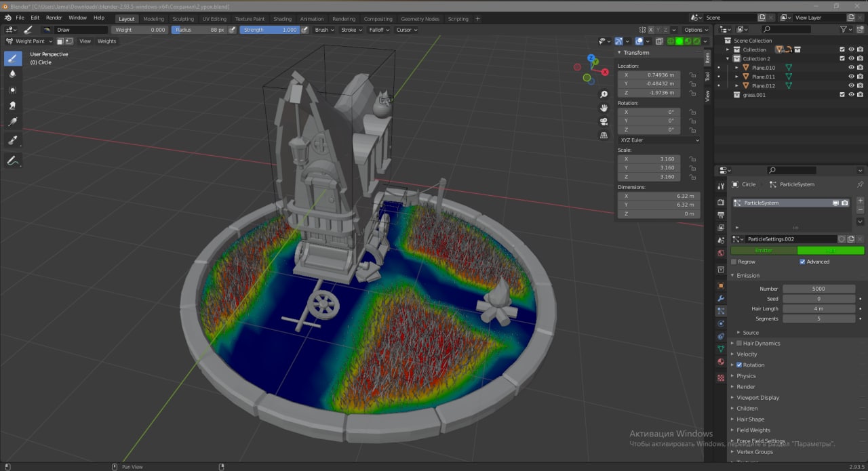Open the Output properties tab icon

(x=720, y=215)
